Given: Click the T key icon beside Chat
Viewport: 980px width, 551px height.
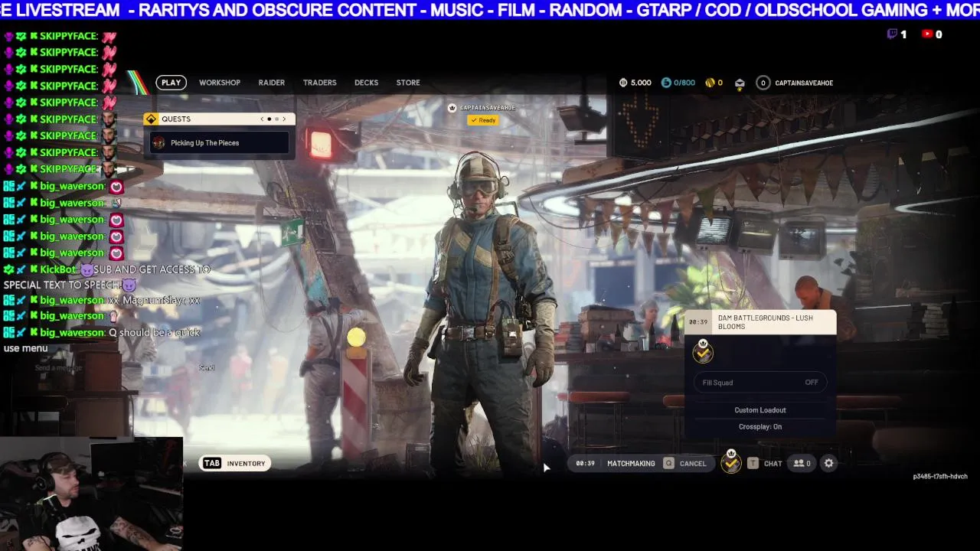Looking at the screenshot, I should 753,464.
